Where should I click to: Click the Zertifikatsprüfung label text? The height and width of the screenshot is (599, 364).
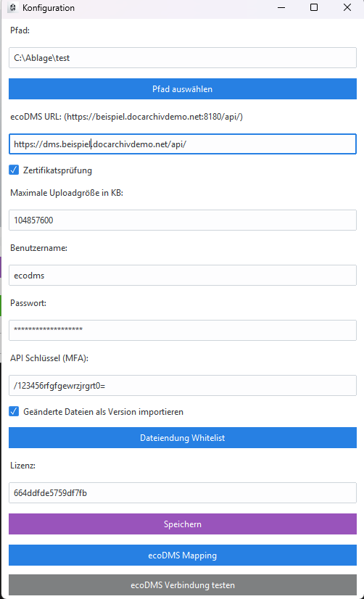pos(58,170)
